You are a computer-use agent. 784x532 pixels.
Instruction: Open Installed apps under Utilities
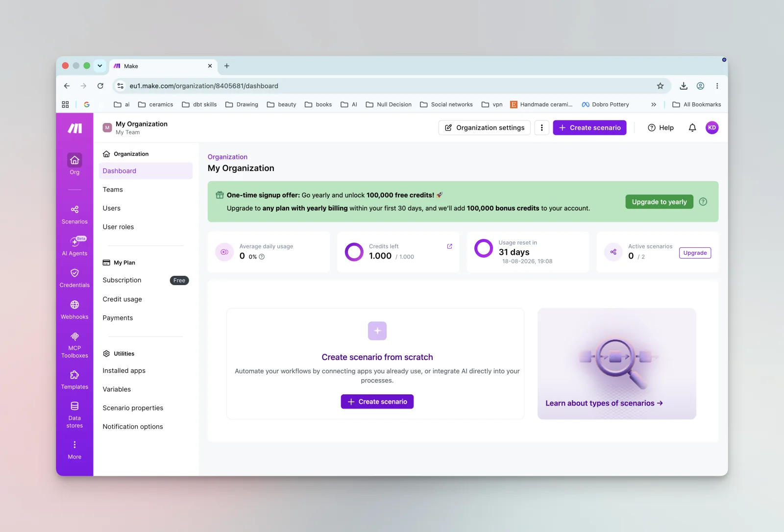(x=124, y=371)
